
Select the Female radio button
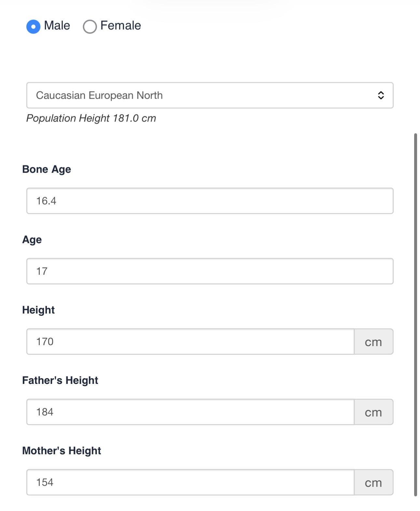point(90,26)
